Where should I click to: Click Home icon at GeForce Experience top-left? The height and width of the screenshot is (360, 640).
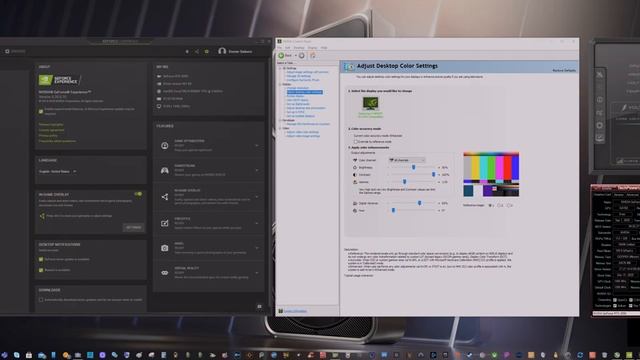pyautogui.click(x=7, y=51)
